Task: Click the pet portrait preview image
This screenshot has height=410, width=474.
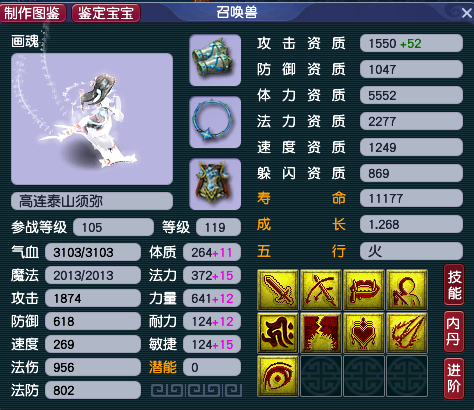Action: (92, 119)
